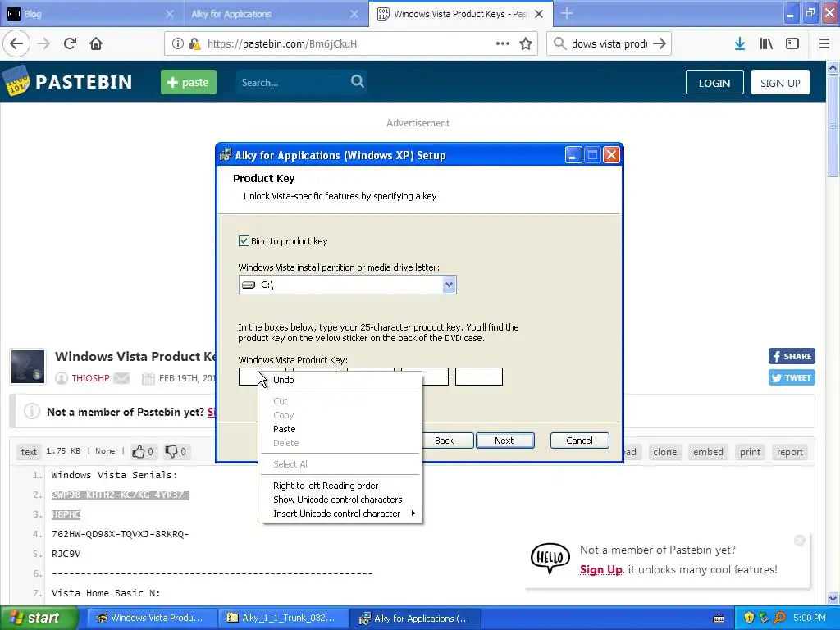
Task: Click the LOGIN button on Pastebin
Action: (x=714, y=83)
